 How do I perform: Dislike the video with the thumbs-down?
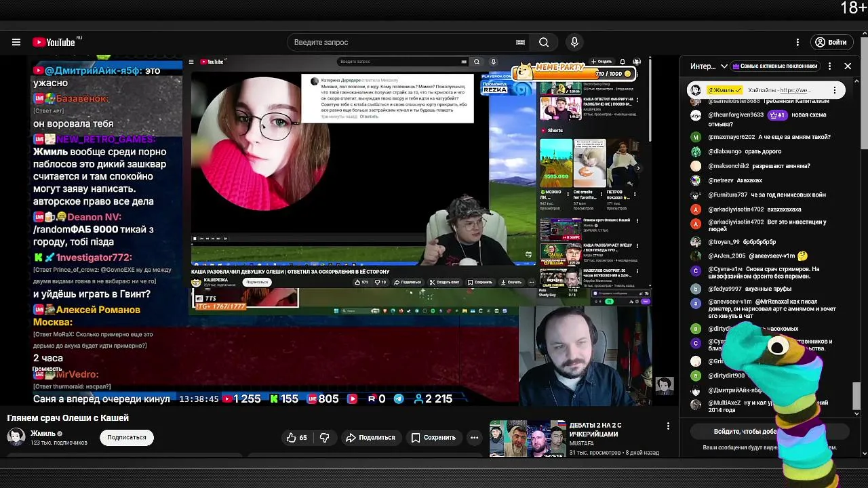coord(325,438)
